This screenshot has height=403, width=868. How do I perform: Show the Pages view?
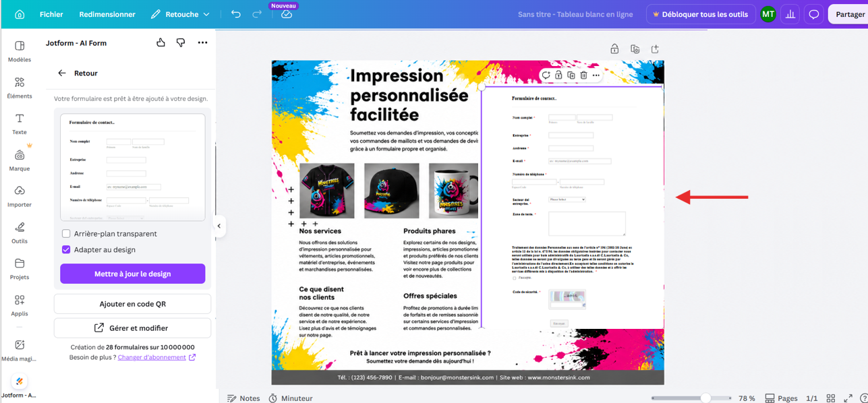[x=781, y=398]
